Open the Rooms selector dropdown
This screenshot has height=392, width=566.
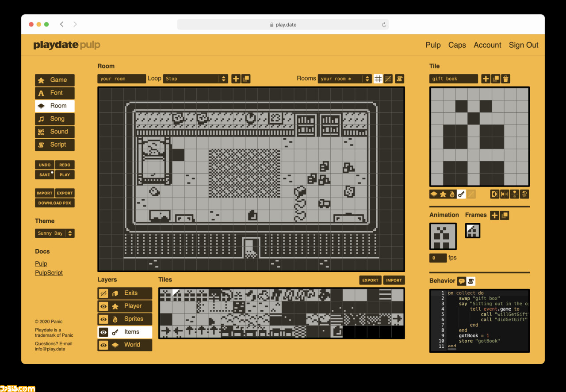[344, 79]
